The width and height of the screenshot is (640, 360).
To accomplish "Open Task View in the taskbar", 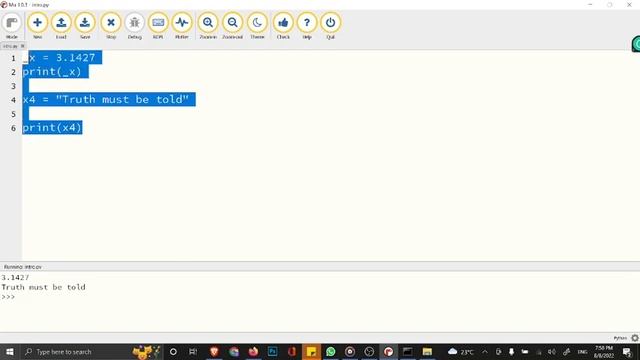I will click(193, 352).
